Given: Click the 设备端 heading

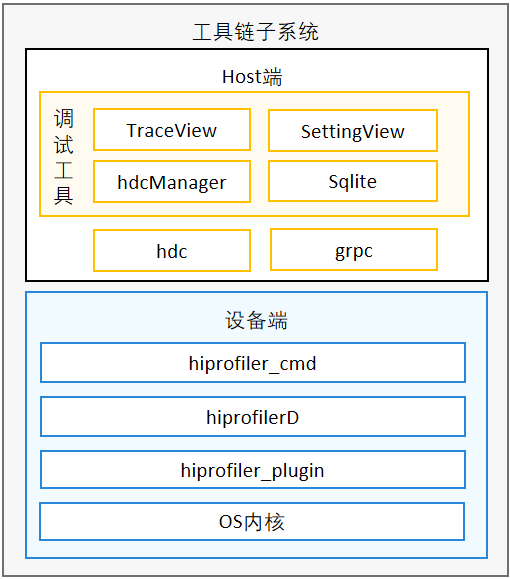Looking at the screenshot, I should point(256,320).
